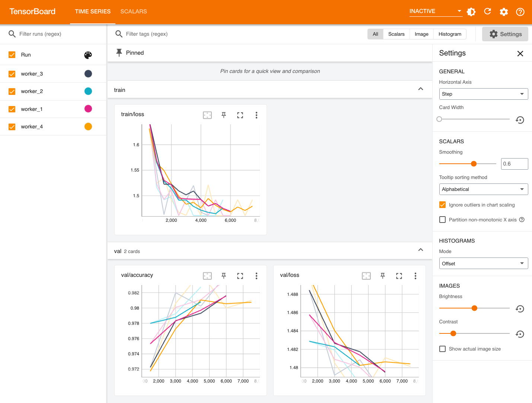
Task: Focus the Filter runs regex field
Action: 60,34
